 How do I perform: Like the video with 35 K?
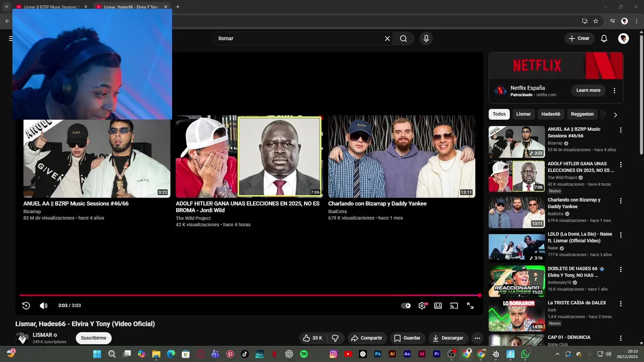click(x=312, y=338)
